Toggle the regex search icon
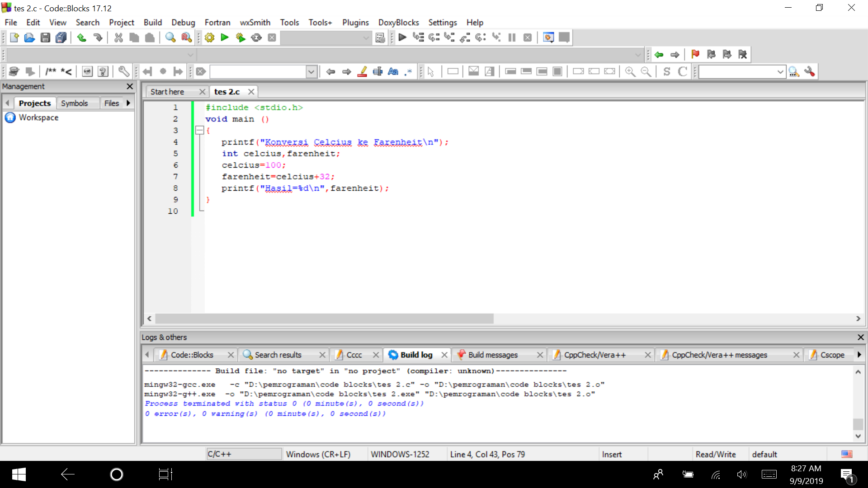This screenshot has width=868, height=488. (409, 71)
